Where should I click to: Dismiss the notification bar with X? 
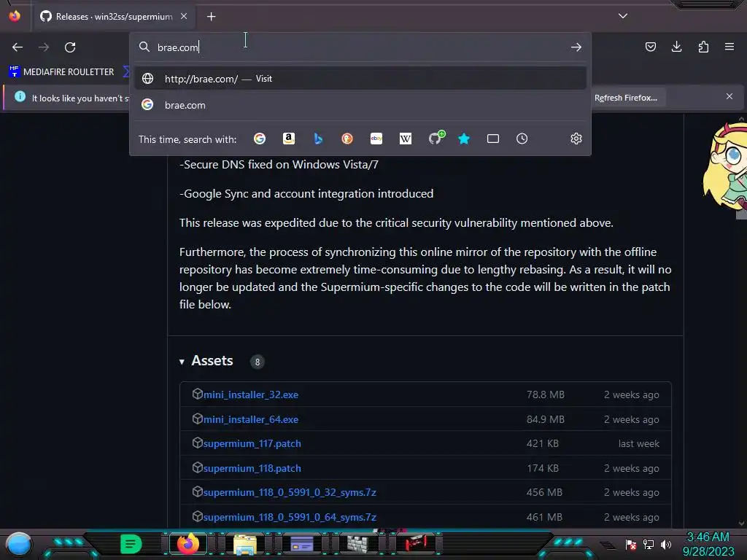(x=729, y=97)
